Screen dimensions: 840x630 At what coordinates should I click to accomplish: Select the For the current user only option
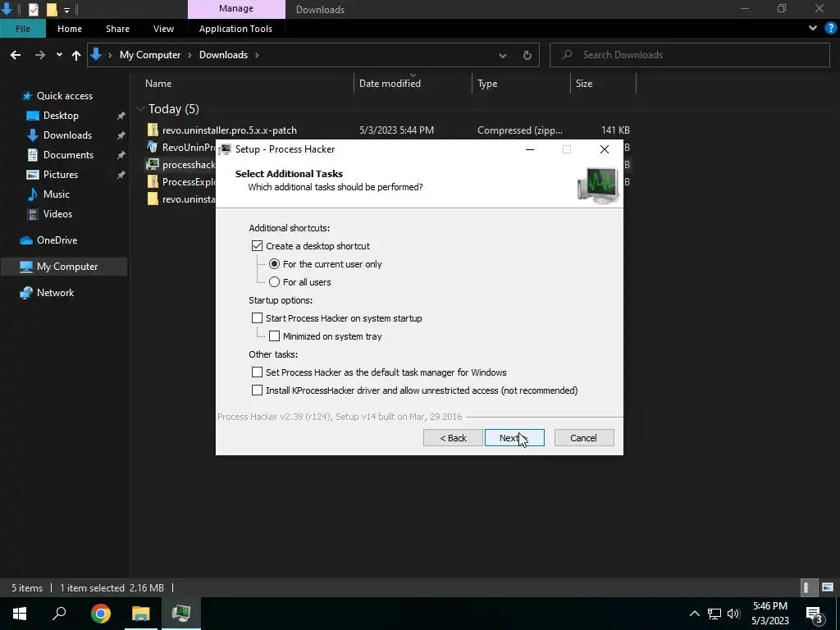point(274,264)
